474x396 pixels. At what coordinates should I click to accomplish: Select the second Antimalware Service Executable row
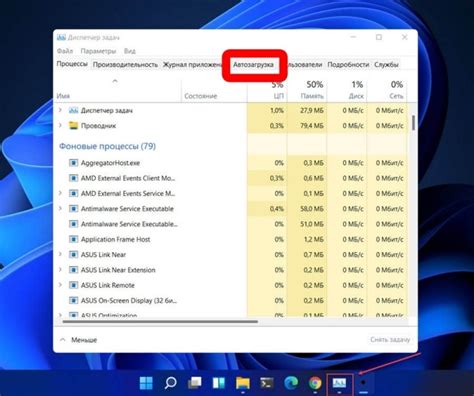point(231,224)
